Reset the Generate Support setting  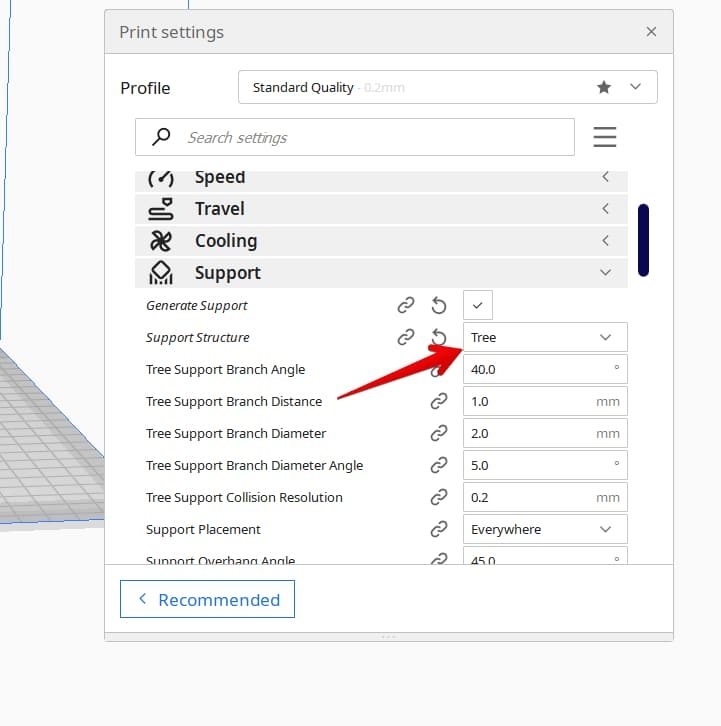pos(439,306)
